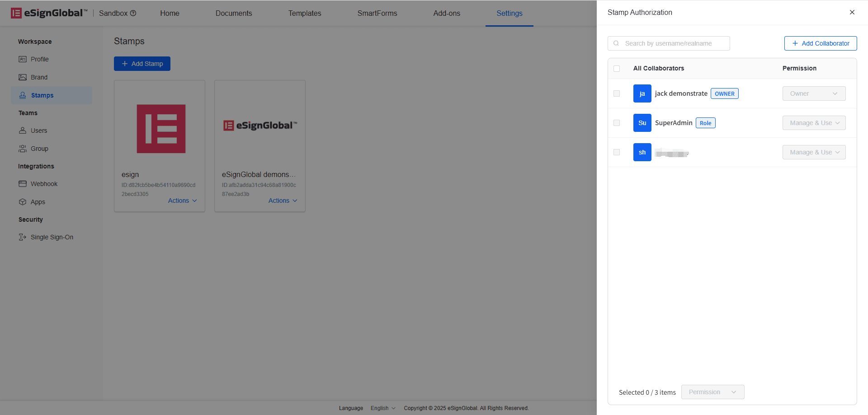
Task: Click the OWNER badge next to jack demonstrate
Action: (x=725, y=93)
